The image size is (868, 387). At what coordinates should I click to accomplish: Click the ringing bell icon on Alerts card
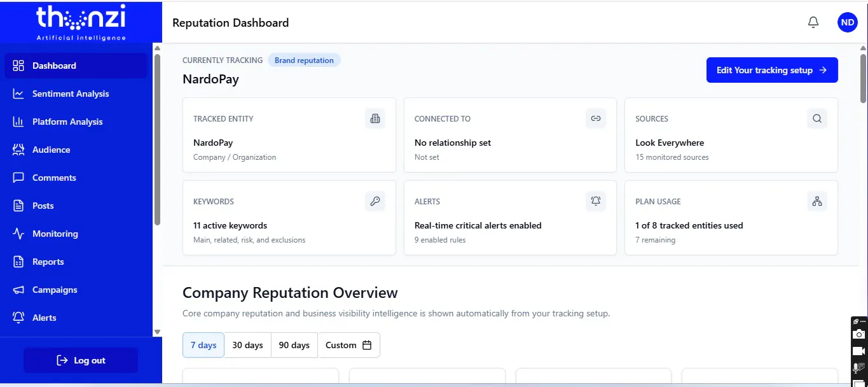click(x=596, y=201)
